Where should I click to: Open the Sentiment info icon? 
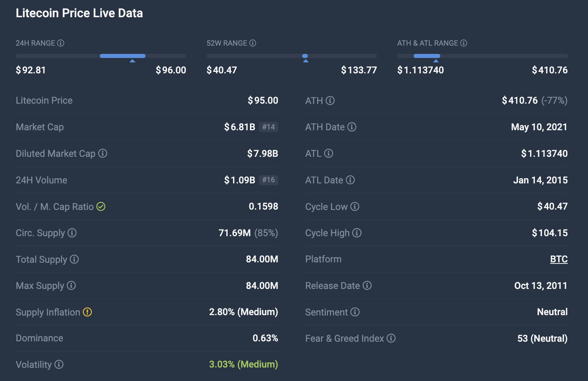click(355, 312)
